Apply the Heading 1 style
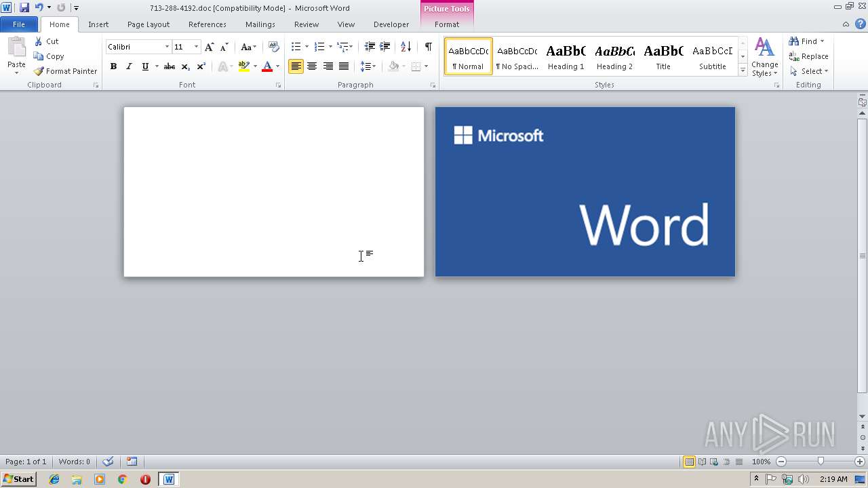The image size is (868, 488). coord(566,57)
